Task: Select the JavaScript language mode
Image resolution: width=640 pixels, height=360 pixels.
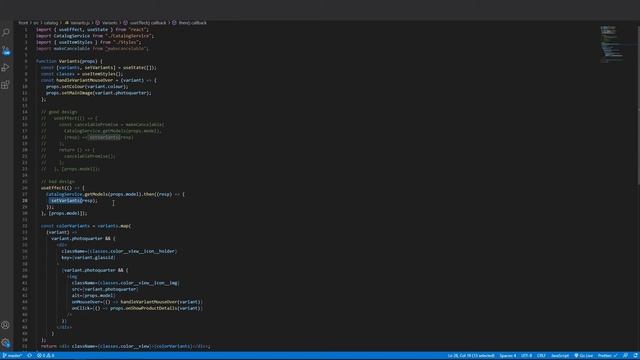Action: [x=560, y=356]
